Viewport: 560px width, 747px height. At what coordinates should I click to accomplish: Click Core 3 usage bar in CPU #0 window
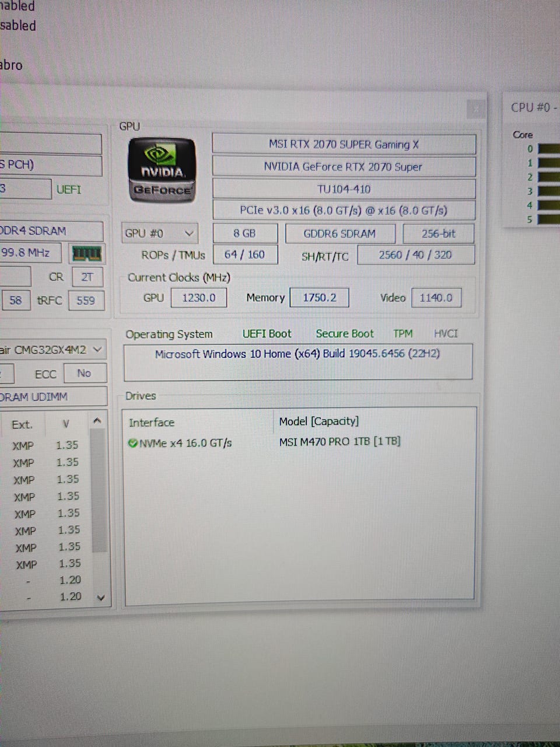tap(548, 191)
